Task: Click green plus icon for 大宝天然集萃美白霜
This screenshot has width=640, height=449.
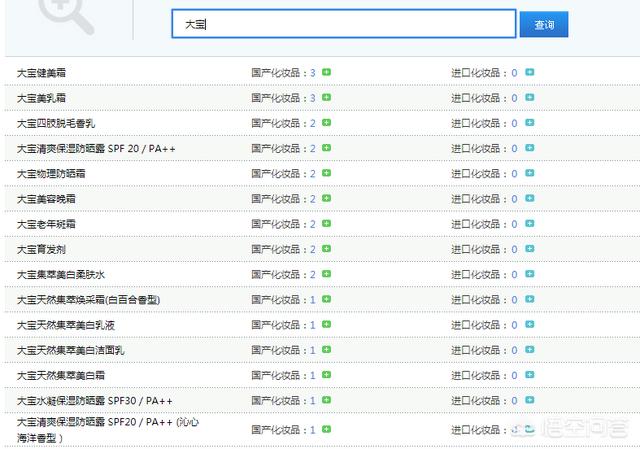Action: tap(326, 375)
